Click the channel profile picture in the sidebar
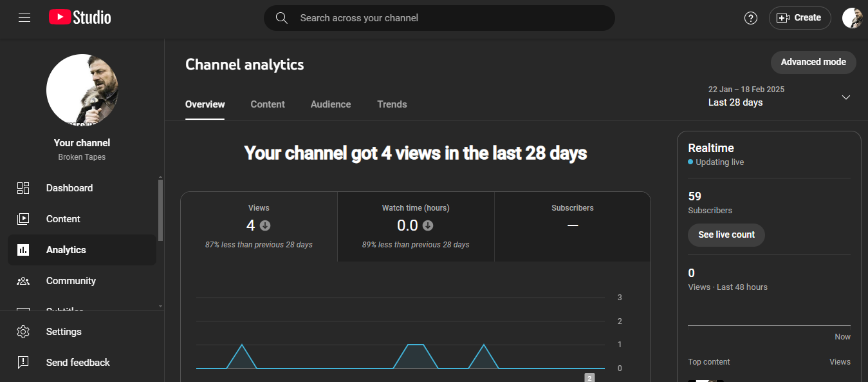Viewport: 868px width, 382px height. (82, 90)
